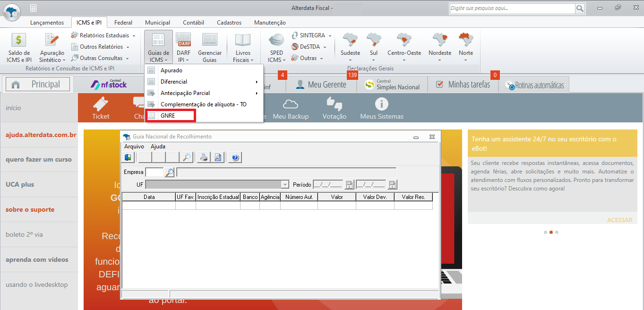Open the calendar for the Período end date
The width and height of the screenshot is (644, 310).
(x=393, y=184)
